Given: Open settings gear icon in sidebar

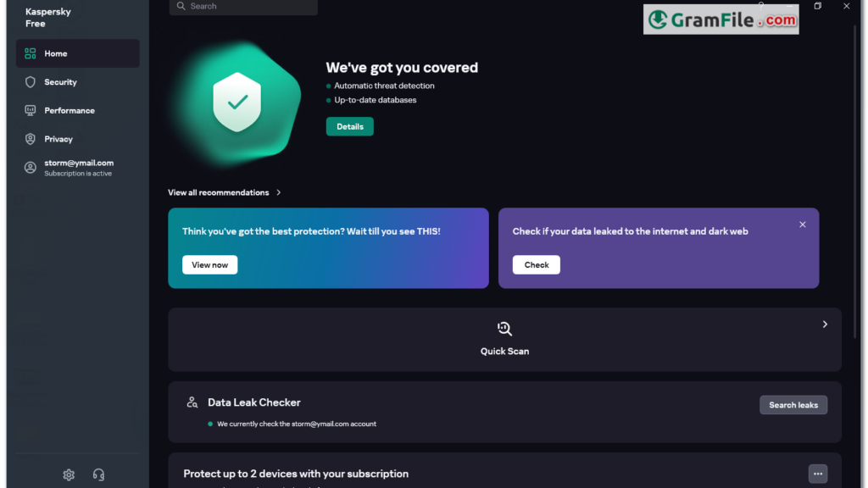Looking at the screenshot, I should [69, 474].
